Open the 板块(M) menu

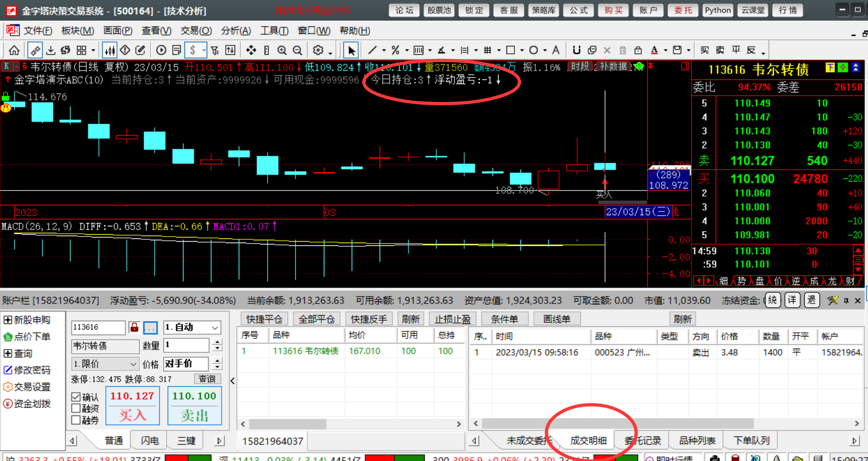[x=78, y=31]
